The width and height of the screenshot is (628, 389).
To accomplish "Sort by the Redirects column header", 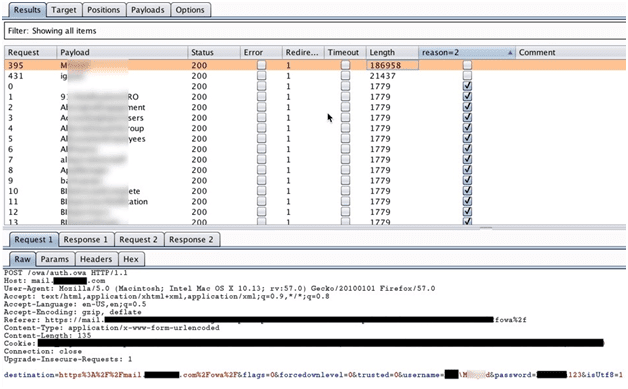I will 303,52.
